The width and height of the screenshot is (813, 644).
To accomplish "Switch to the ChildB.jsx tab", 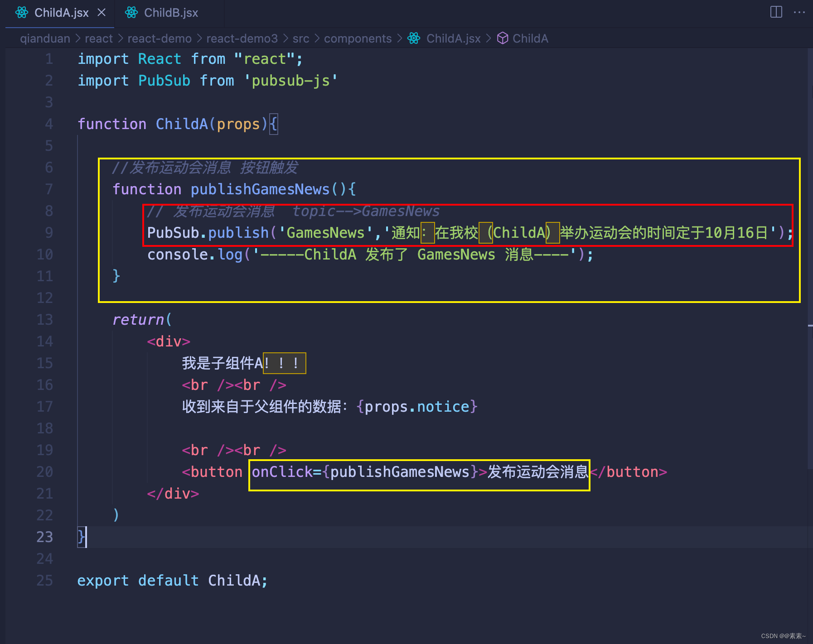I will pos(170,12).
